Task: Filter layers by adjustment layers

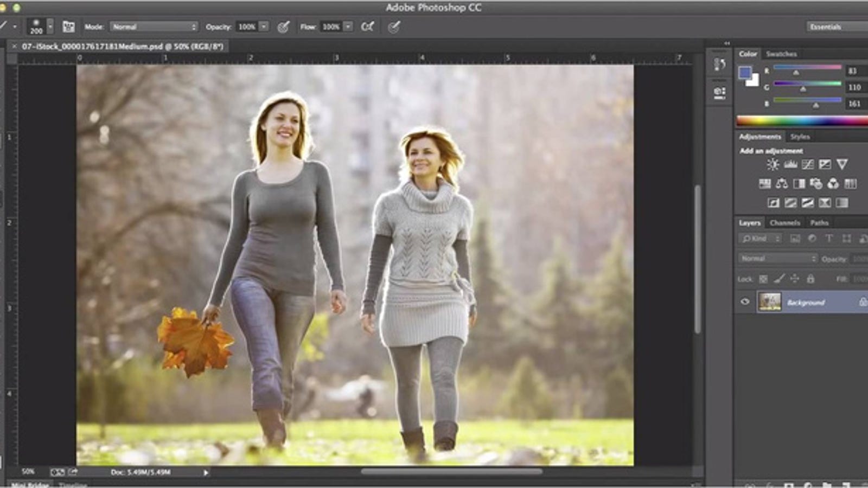Action: [x=812, y=239]
